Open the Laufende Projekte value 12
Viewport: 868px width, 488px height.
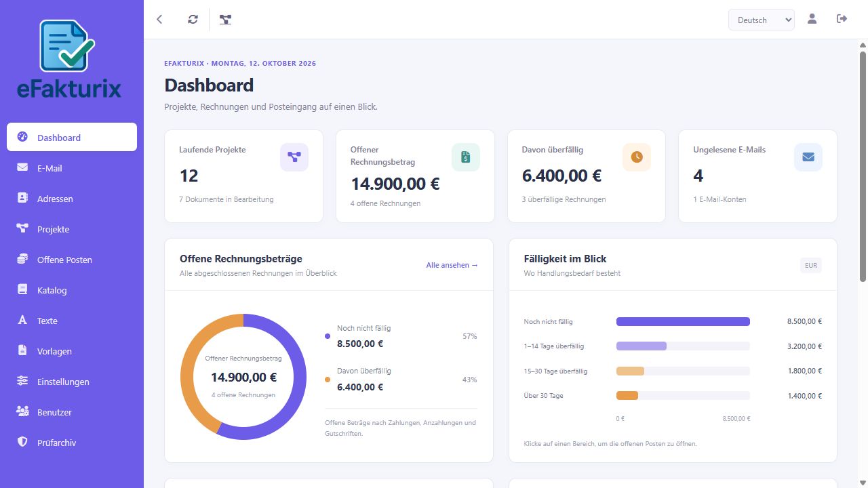coord(189,176)
